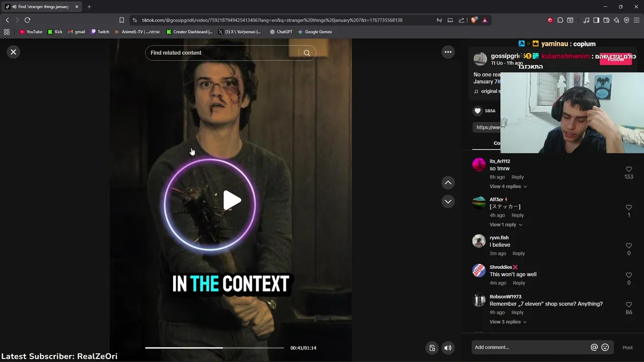Open the Brave Shields lion icon
This screenshot has width=644, height=362.
[473, 20]
